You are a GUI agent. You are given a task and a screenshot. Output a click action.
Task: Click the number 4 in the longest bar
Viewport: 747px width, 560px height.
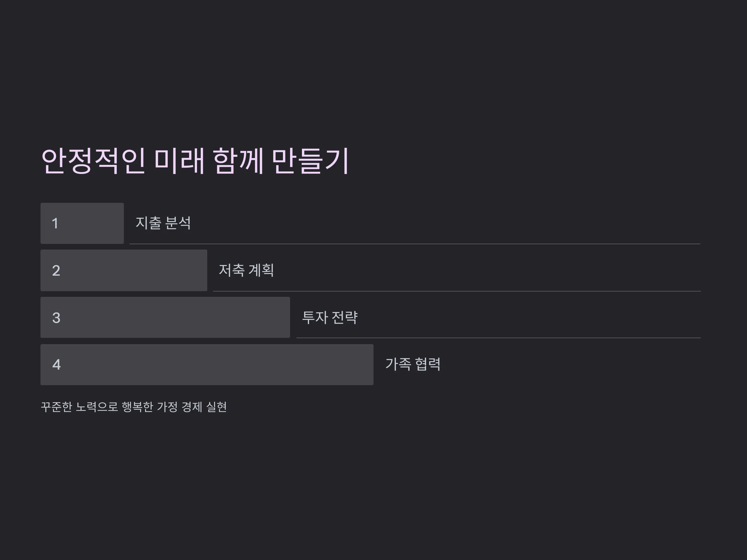pos(56,365)
